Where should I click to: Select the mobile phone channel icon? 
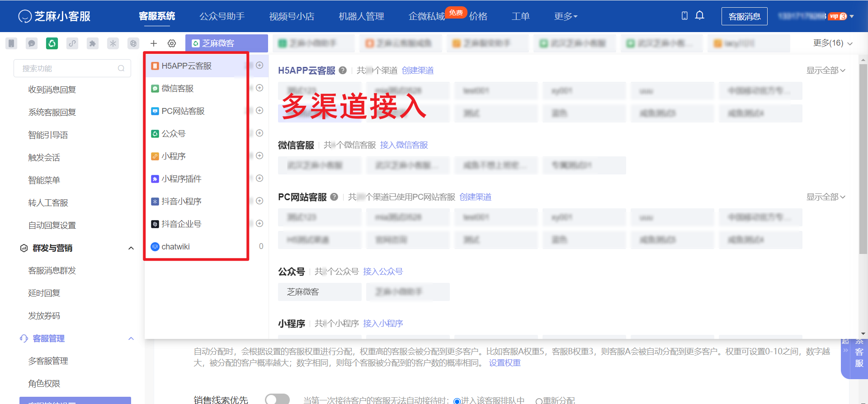[x=11, y=43]
